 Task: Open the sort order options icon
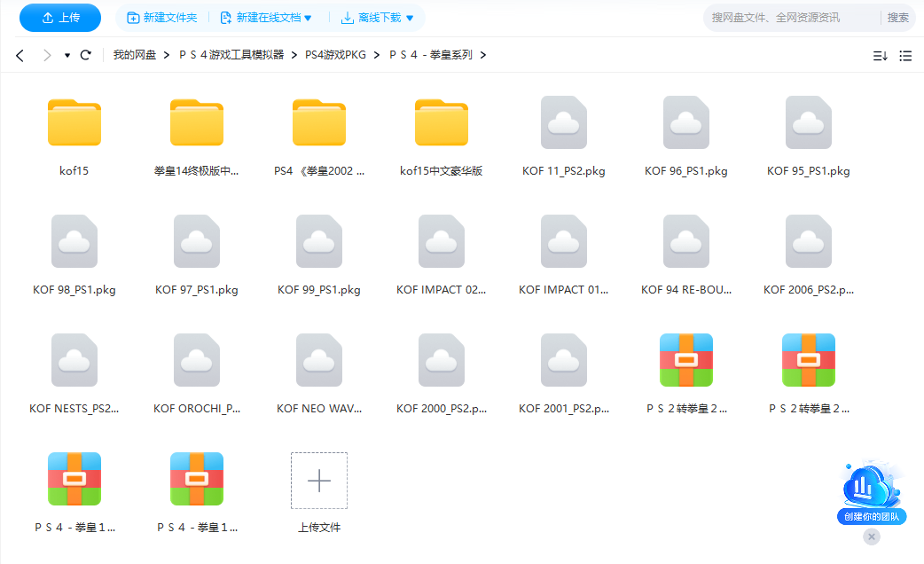point(880,55)
